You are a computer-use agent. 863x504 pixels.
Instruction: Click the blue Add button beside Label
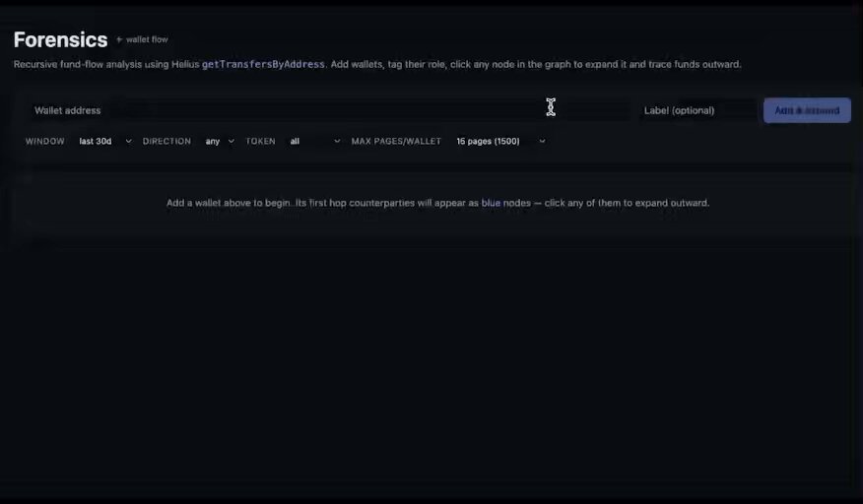tap(807, 110)
